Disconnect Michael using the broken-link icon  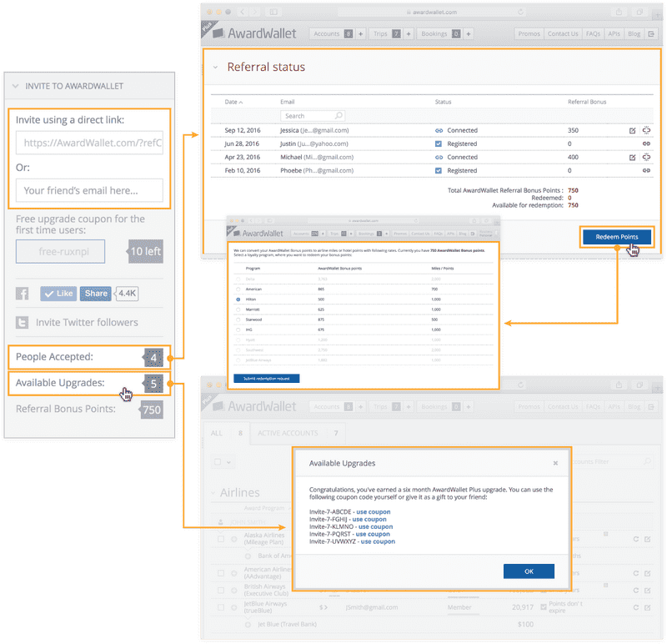[646, 157]
